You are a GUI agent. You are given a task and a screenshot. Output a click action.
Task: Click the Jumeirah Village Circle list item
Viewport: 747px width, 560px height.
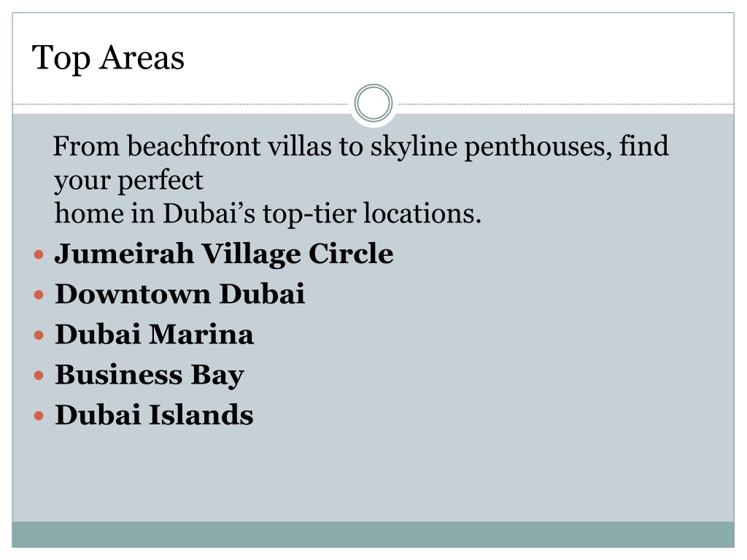pos(224,254)
